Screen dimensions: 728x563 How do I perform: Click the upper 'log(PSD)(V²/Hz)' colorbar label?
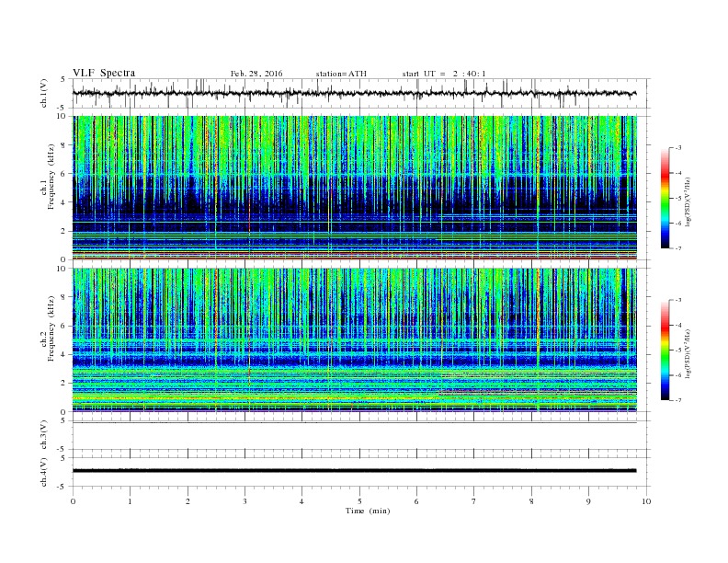pyautogui.click(x=688, y=202)
